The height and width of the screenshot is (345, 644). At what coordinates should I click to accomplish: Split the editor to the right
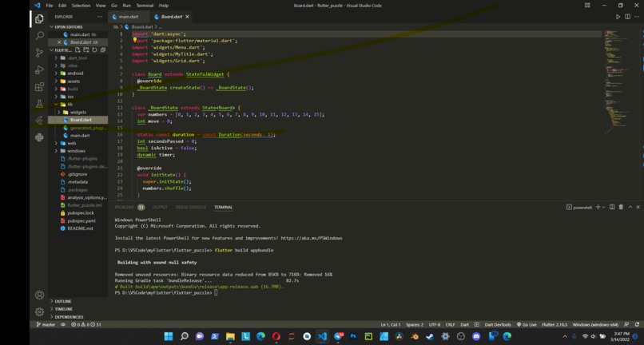(627, 17)
